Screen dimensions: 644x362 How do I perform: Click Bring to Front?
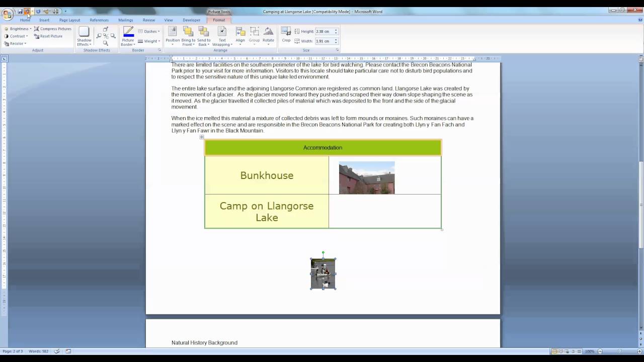pyautogui.click(x=188, y=36)
